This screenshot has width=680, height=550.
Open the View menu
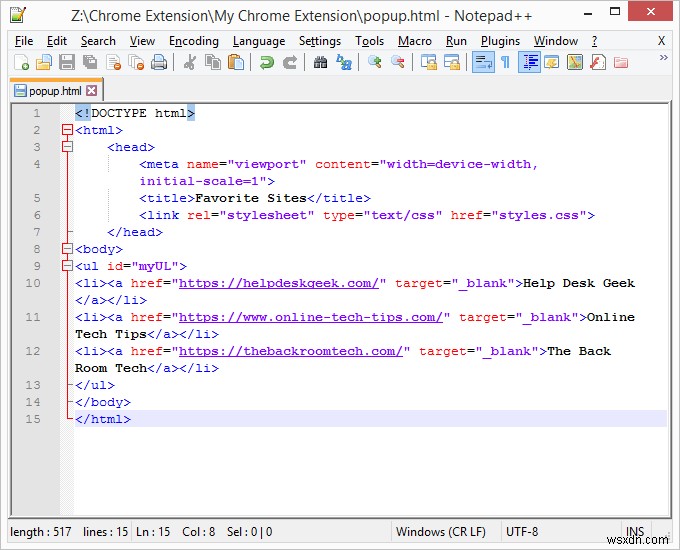click(x=142, y=41)
